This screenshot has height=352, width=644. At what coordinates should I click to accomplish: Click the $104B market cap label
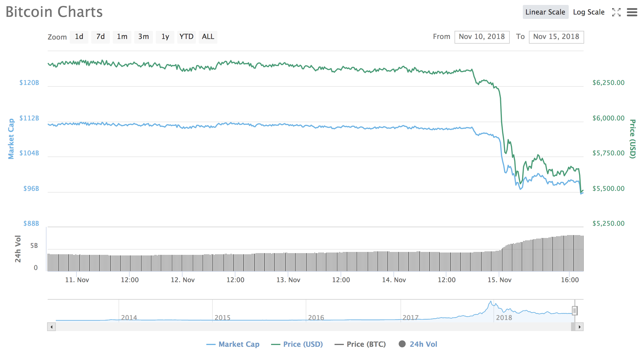tap(29, 153)
